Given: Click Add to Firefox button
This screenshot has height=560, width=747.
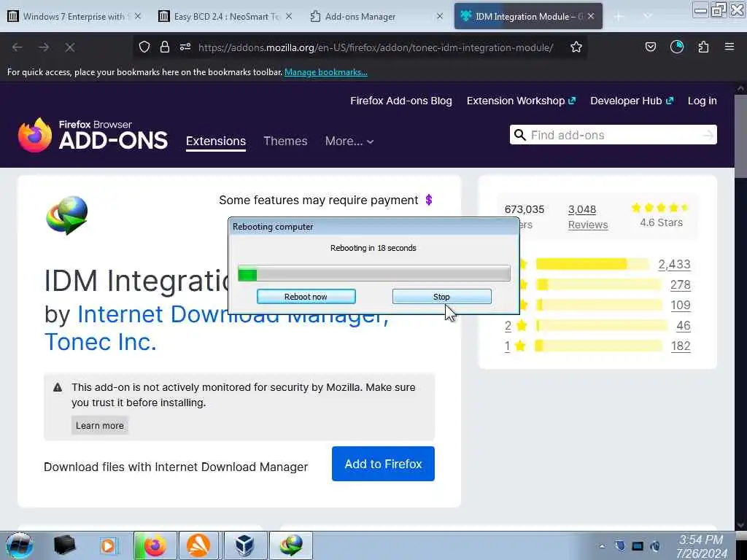Looking at the screenshot, I should [383, 464].
